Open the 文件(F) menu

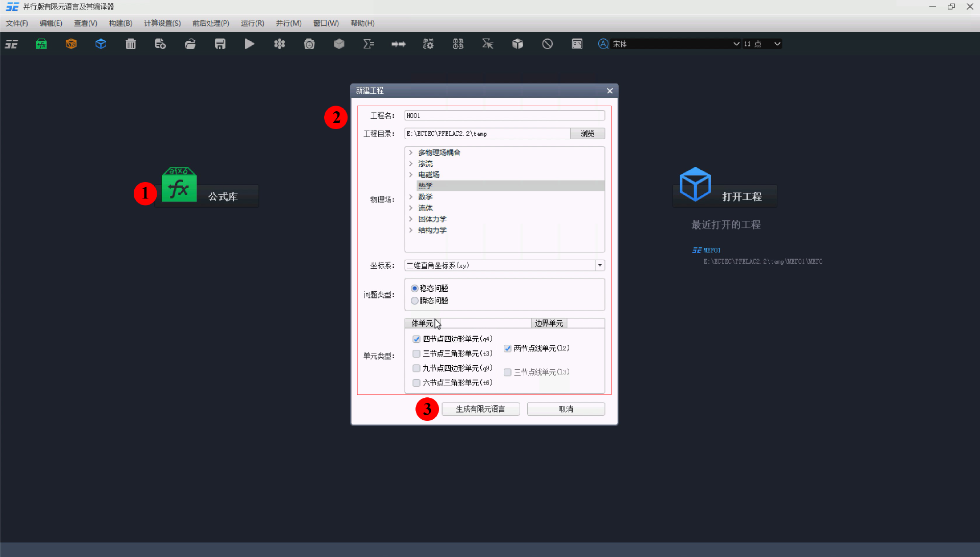(x=16, y=23)
